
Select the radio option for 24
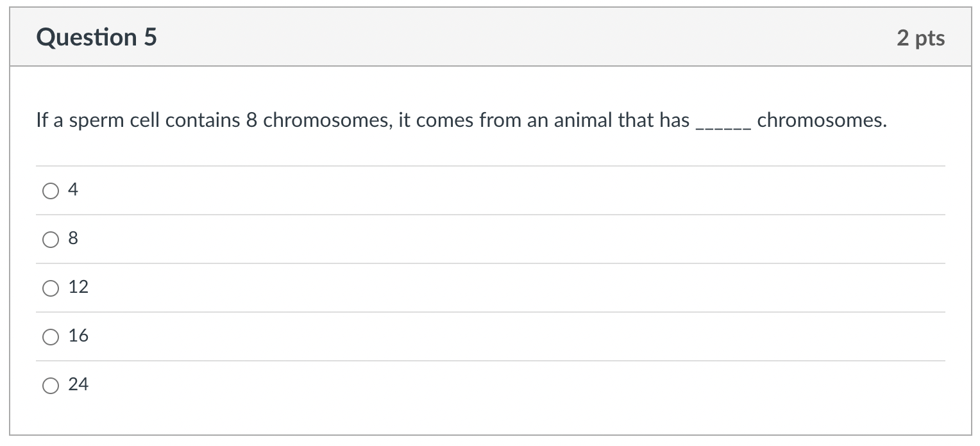[x=50, y=385]
